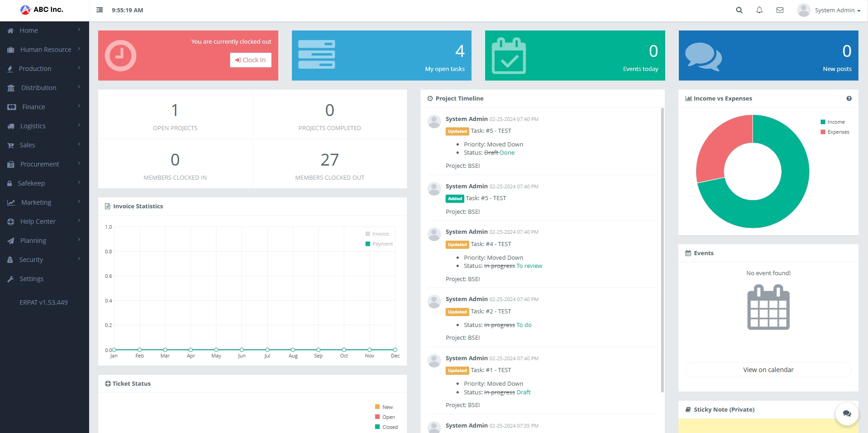Click the green Income segment of donut chart
868x433 pixels.
pos(787,196)
